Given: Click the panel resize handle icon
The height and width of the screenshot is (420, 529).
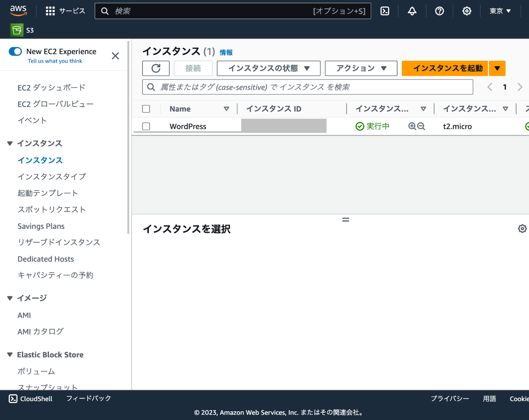Looking at the screenshot, I should pyautogui.click(x=346, y=220).
